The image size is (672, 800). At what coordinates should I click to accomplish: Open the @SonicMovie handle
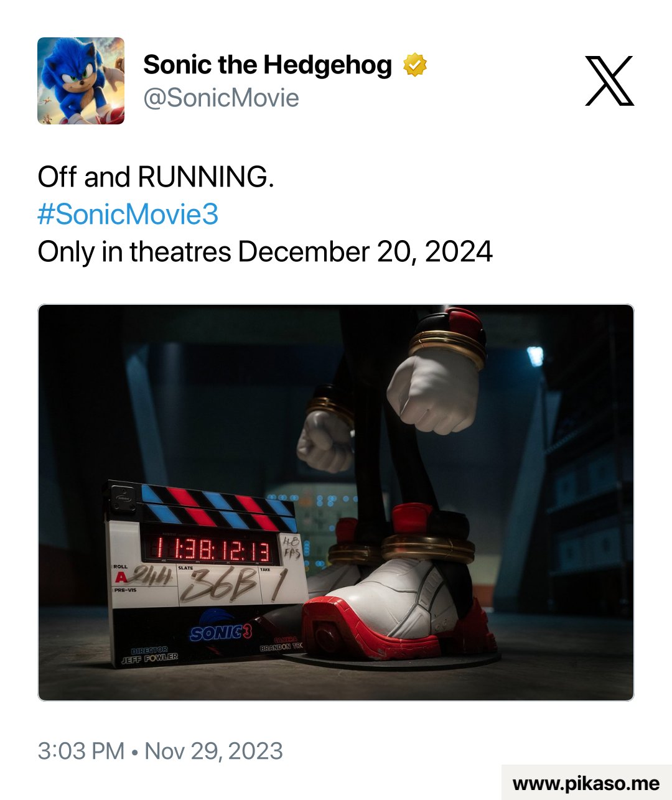(x=222, y=98)
